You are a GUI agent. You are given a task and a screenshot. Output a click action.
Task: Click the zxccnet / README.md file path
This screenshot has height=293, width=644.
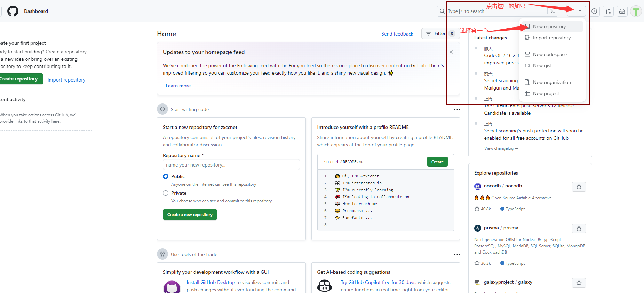[343, 162]
